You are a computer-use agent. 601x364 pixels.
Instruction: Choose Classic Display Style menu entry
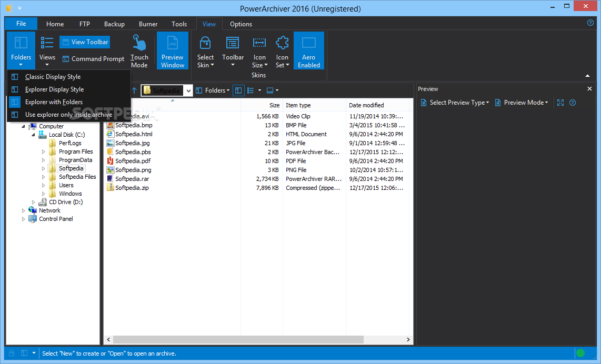(x=69, y=77)
